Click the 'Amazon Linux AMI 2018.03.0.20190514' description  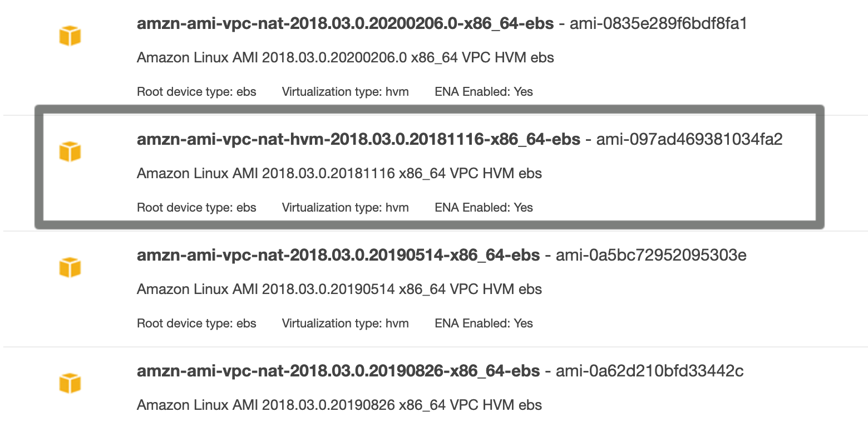pyautogui.click(x=339, y=290)
